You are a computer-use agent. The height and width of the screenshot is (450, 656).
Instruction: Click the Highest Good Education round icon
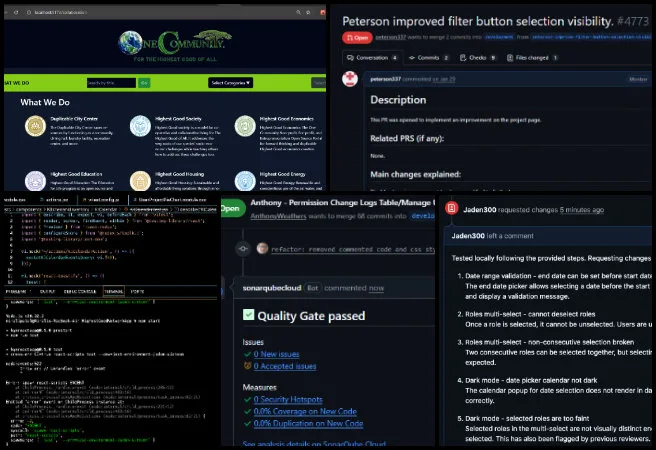(35, 181)
